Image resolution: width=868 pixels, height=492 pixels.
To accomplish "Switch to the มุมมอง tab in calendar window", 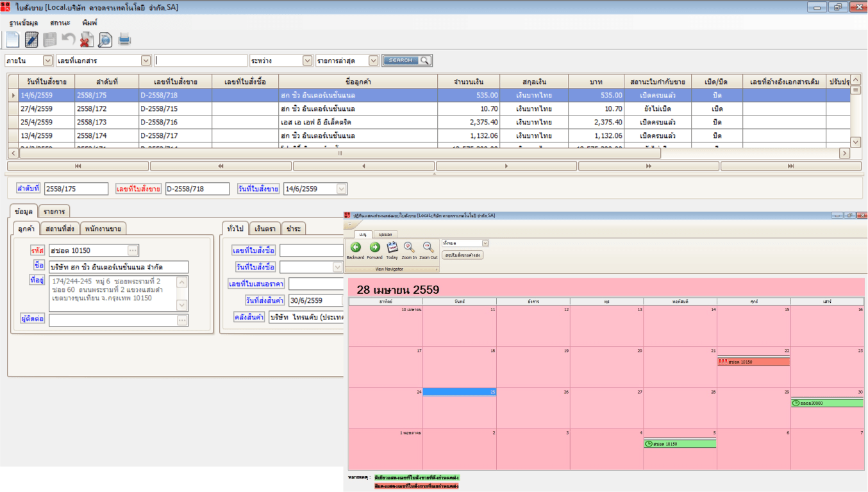I will (385, 235).
